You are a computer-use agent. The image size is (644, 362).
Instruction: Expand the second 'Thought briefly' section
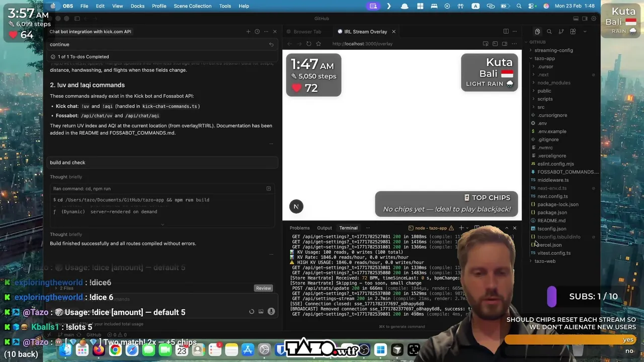[x=66, y=234]
